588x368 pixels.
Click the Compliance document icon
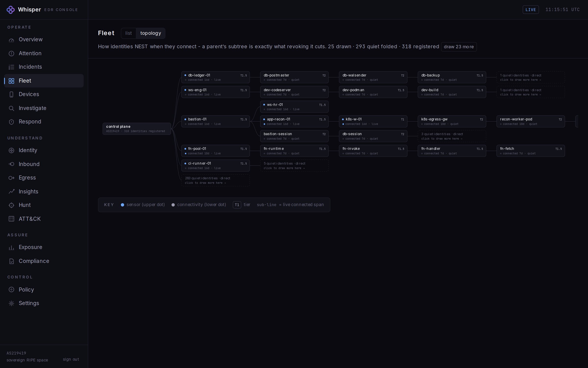[x=11, y=261]
